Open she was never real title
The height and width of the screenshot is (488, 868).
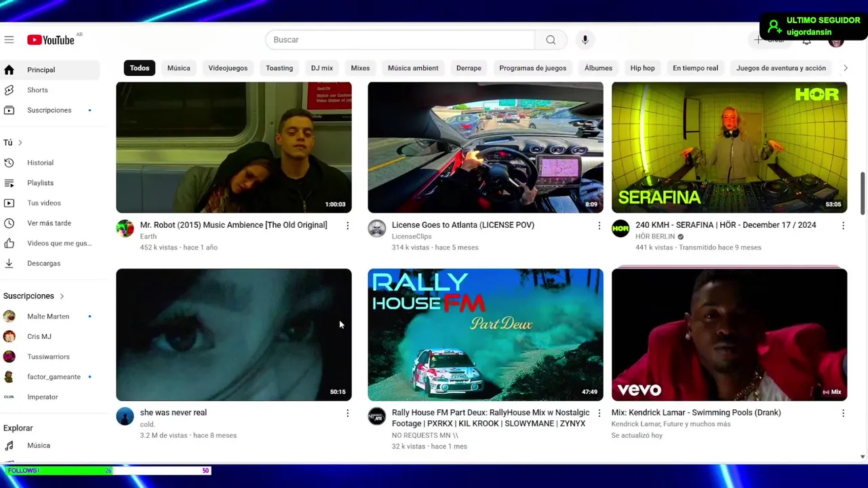pos(174,413)
